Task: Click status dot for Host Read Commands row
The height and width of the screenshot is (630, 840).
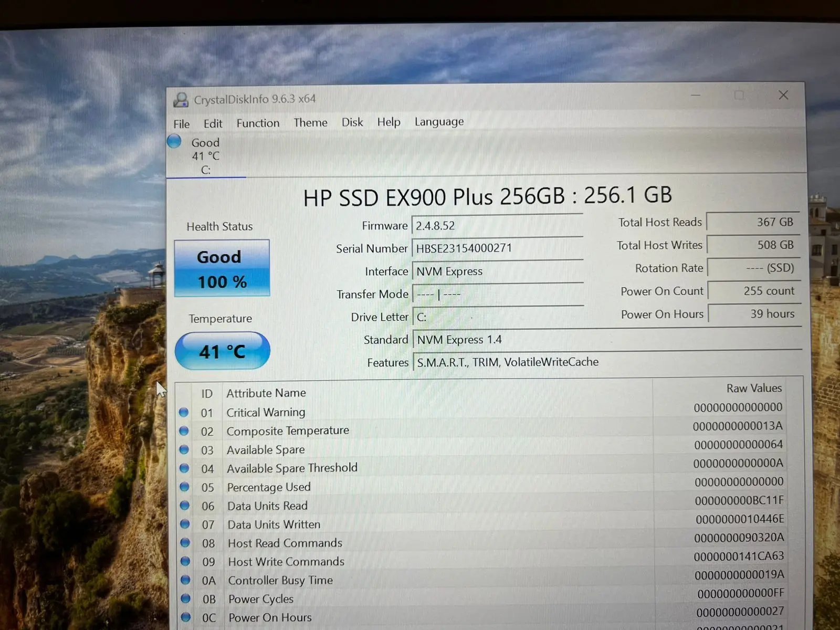Action: pyautogui.click(x=185, y=543)
